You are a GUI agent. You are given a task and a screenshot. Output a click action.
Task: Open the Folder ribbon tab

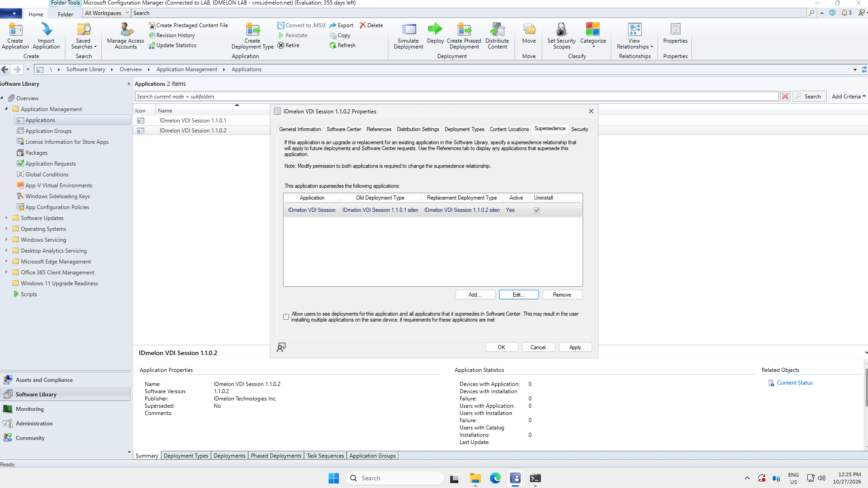coord(65,14)
